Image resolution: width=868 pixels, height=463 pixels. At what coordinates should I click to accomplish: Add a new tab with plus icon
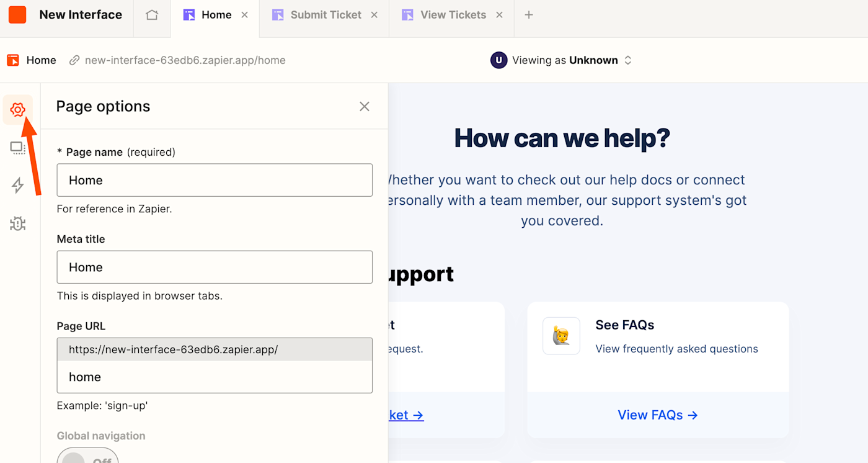tap(529, 15)
